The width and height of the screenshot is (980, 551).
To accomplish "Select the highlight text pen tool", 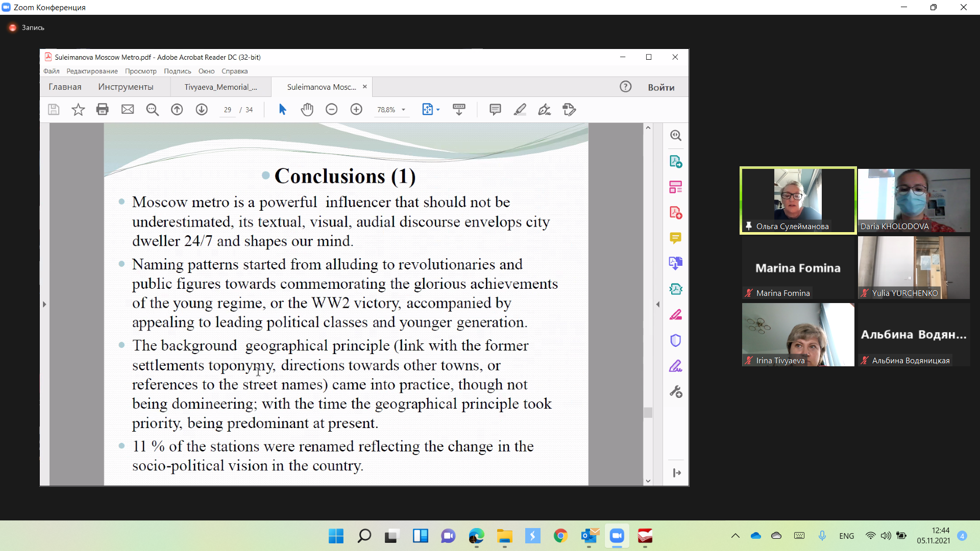I will pyautogui.click(x=520, y=109).
